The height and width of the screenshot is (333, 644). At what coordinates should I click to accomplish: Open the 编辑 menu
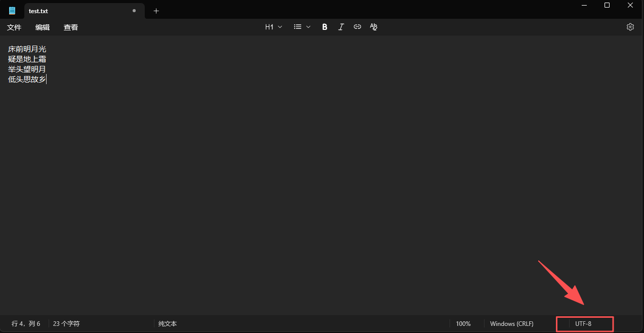coord(43,27)
